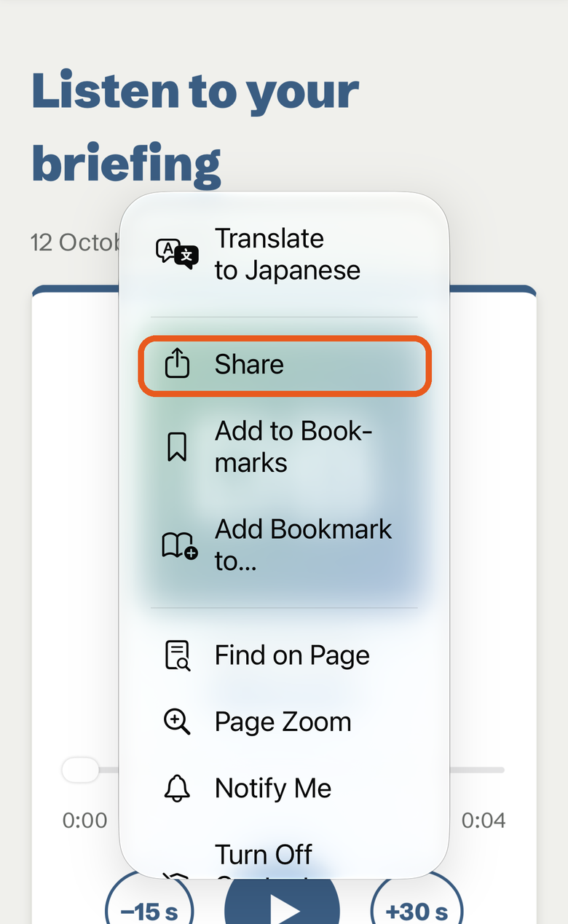Click the audio progress slider knob
568x924 pixels.
click(80, 770)
